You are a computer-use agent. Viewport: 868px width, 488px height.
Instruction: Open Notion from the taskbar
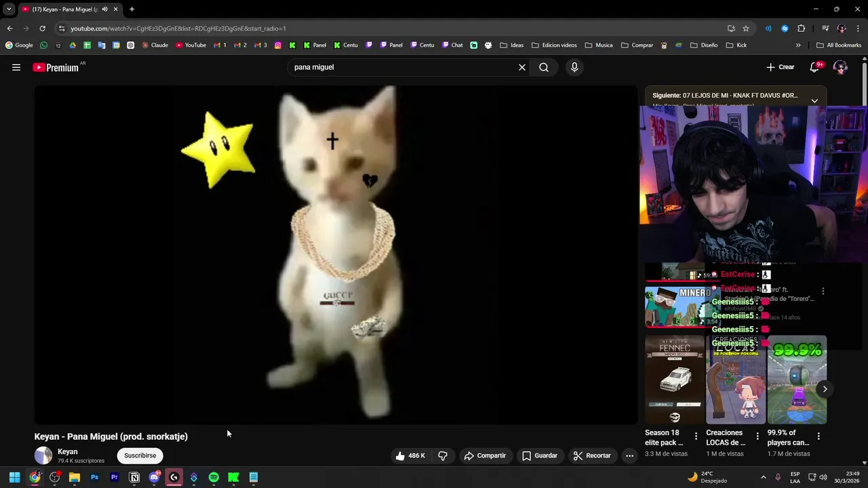(134, 477)
